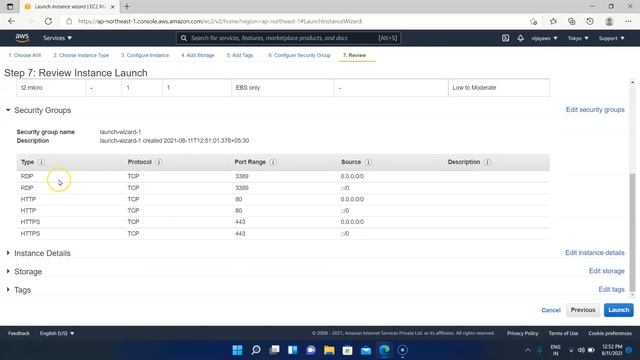640x360 pixels.
Task: Open File Explorer from taskbar
Action: pyautogui.click(x=329, y=350)
